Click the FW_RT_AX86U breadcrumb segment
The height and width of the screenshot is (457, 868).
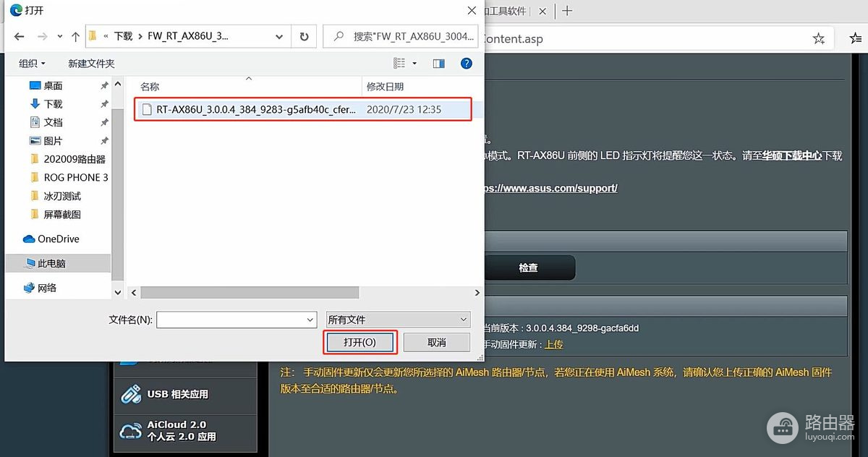(x=188, y=36)
